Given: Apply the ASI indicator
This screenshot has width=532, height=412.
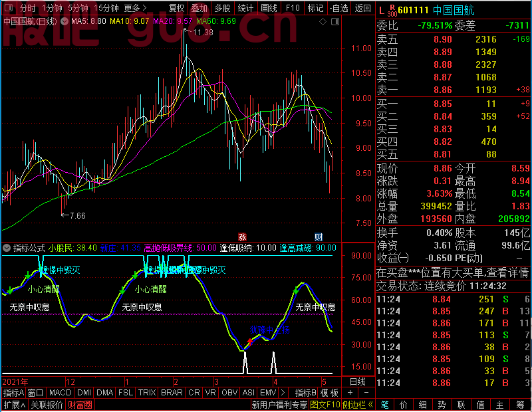Looking at the screenshot, I should click(248, 393).
